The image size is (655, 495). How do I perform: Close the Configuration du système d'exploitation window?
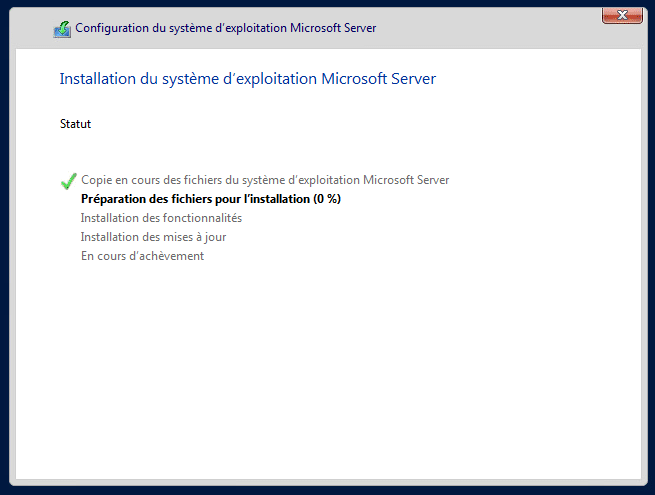[622, 15]
